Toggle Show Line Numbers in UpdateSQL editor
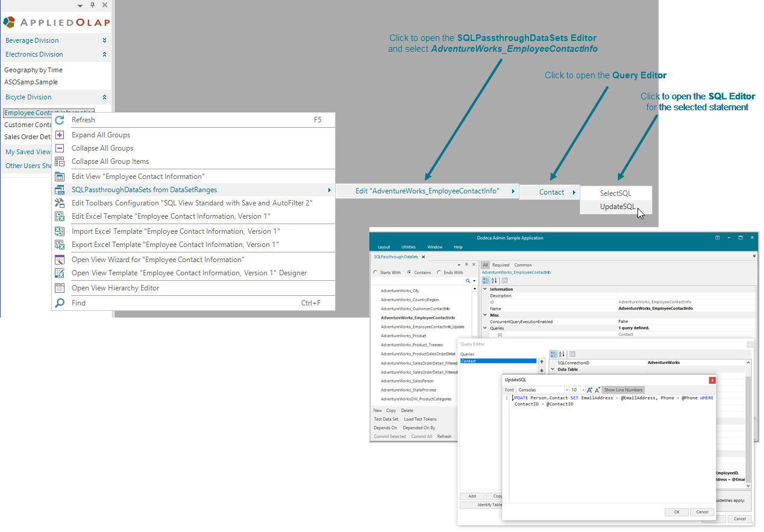 click(624, 390)
